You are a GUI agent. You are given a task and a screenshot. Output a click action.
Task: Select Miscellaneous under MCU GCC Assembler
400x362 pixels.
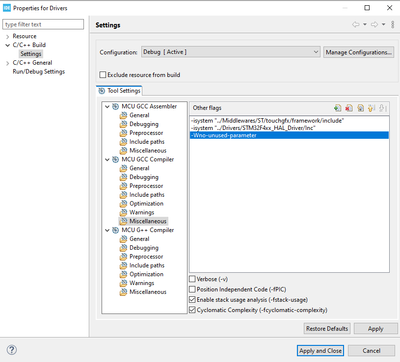[148, 151]
